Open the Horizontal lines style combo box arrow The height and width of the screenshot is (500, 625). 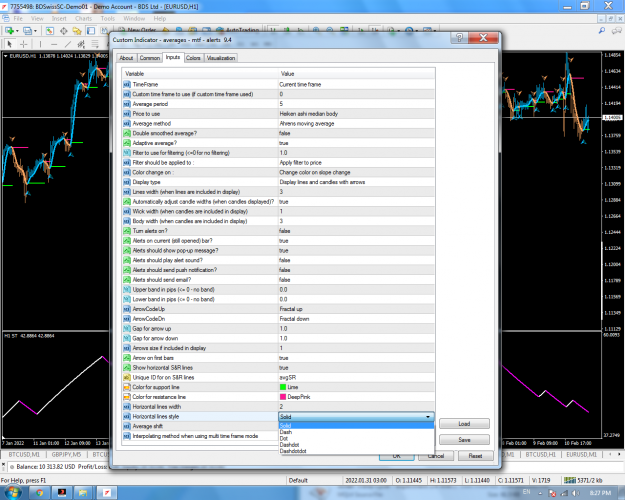pyautogui.click(x=428, y=416)
